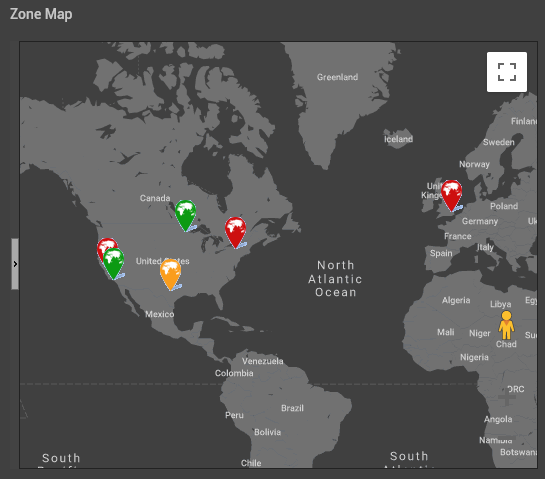The image size is (545, 479).
Task: Click the Zone Map heading
Action: [41, 14]
